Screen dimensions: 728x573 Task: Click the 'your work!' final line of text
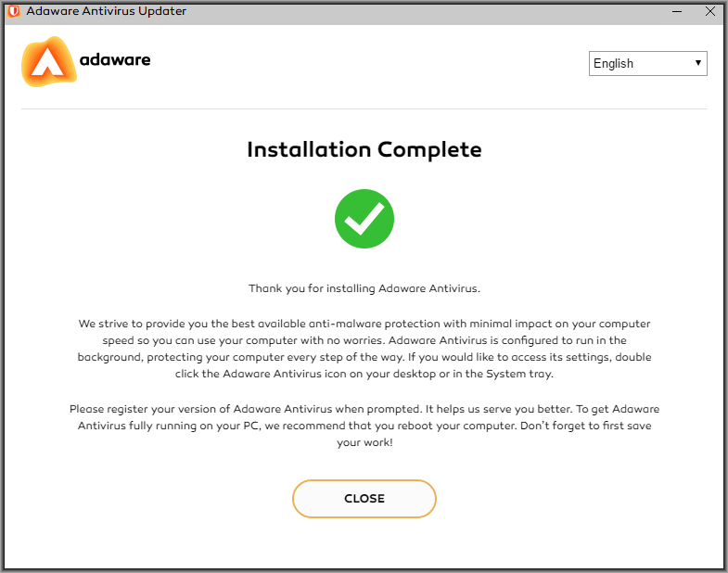click(364, 442)
